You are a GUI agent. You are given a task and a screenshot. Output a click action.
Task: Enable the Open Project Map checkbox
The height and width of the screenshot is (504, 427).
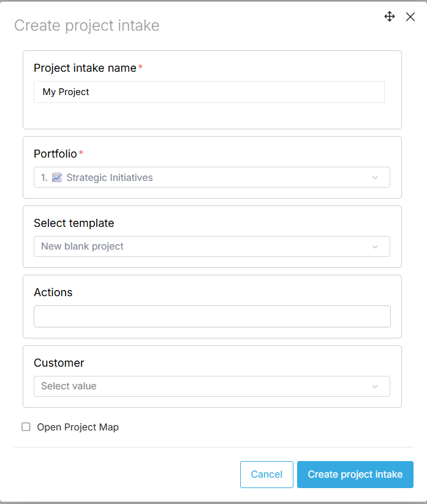click(x=26, y=427)
